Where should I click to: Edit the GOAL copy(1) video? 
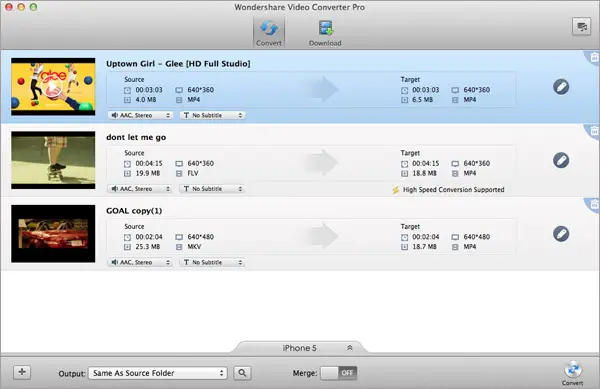[x=561, y=234]
